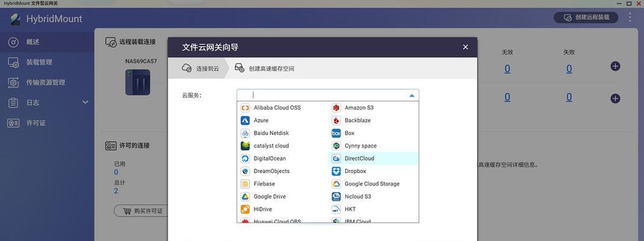
Task: Select the 创建高速缓存空间 wizard step
Action: pyautogui.click(x=264, y=68)
